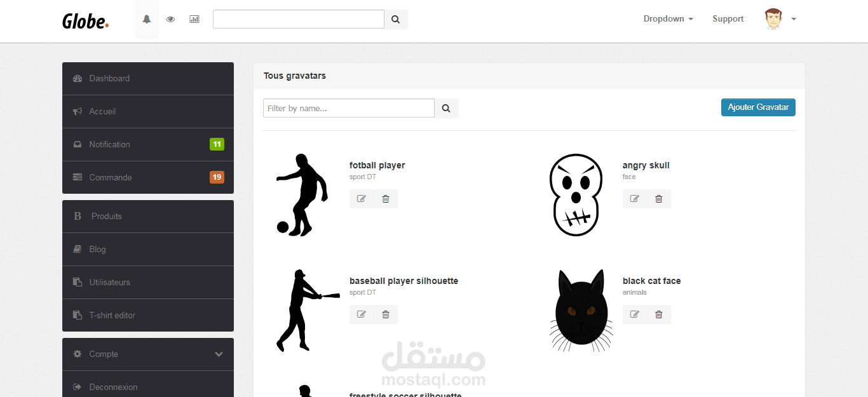The image size is (868, 397).
Task: Click the baseball player silhouette image
Action: coord(308,311)
